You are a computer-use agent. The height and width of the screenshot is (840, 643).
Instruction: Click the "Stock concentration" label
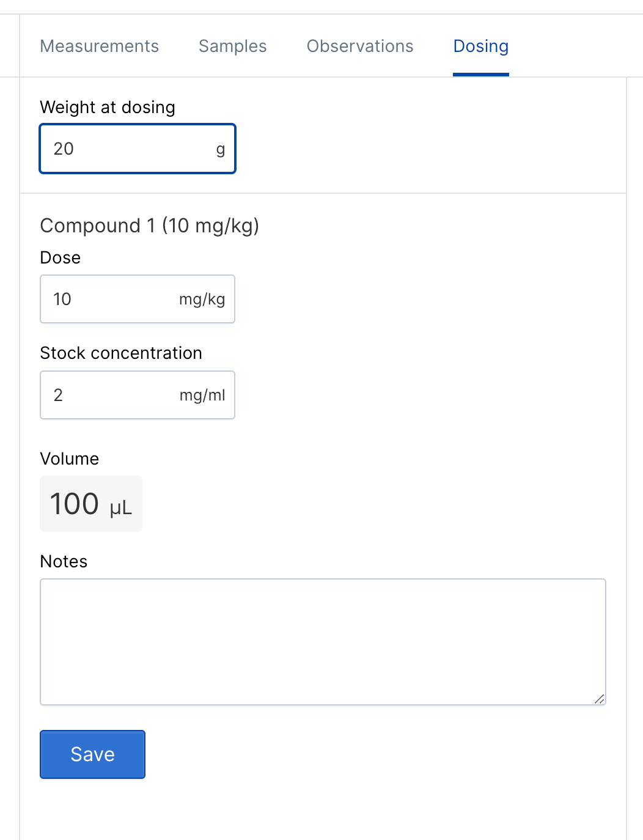point(121,353)
